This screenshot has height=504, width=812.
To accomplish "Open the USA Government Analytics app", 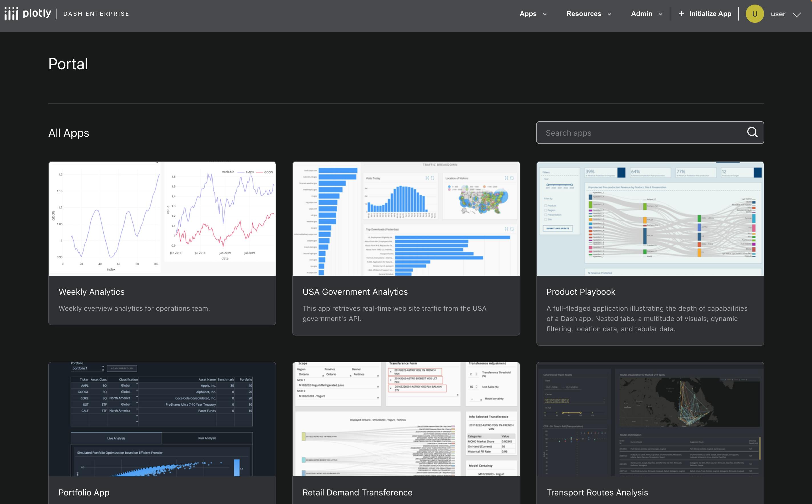I will (355, 292).
